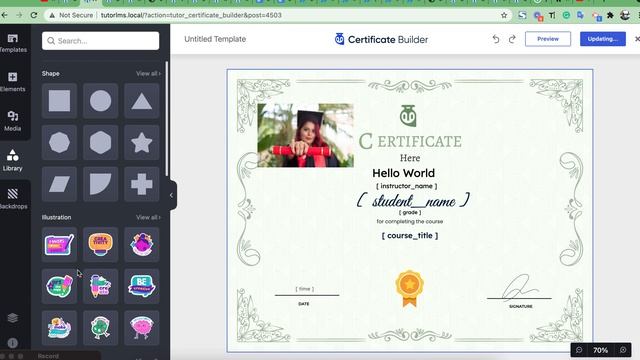View all illustrations
640x360 pixels.
[x=148, y=217]
